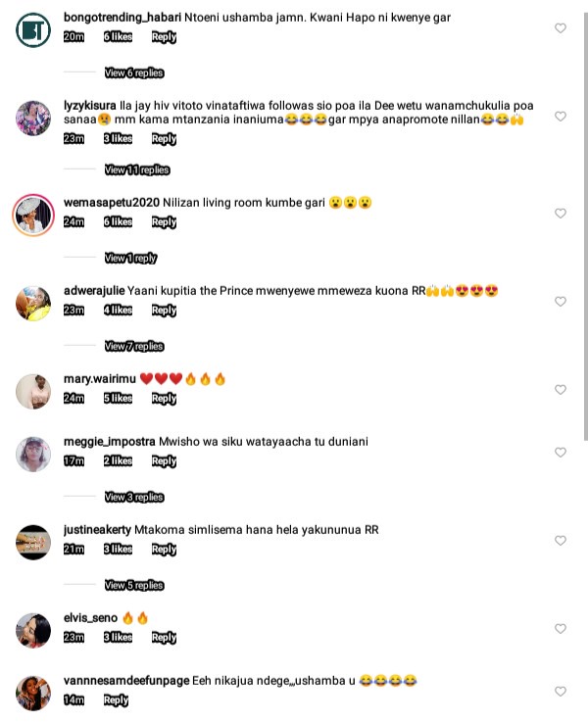Open wemasapetu2020's story ring avatar

tap(33, 215)
